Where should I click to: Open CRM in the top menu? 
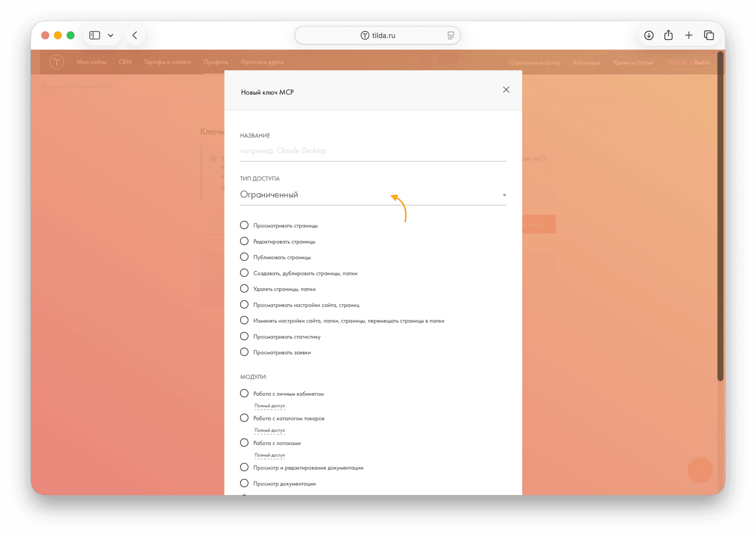pyautogui.click(x=125, y=62)
